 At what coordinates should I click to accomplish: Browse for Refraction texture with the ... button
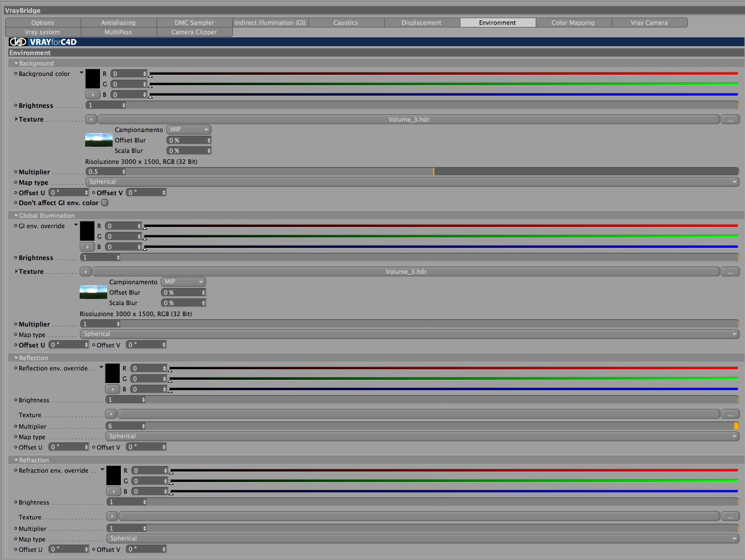[730, 516]
